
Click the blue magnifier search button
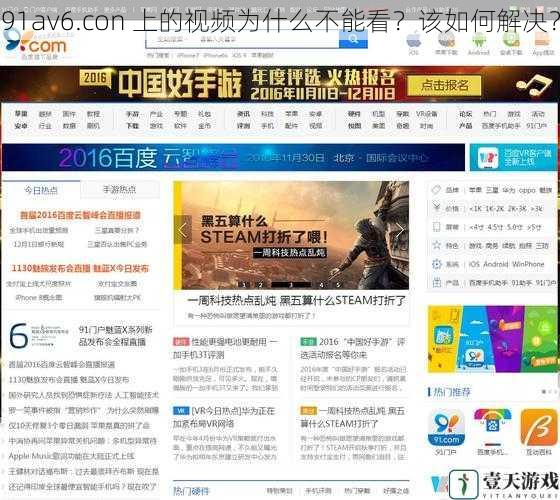[353, 39]
